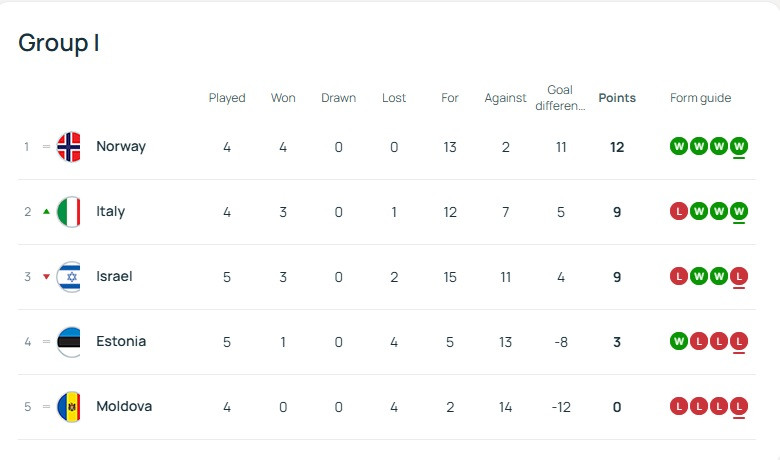780x460 pixels.
Task: Select Italy's red L form badge
Action: click(x=679, y=212)
